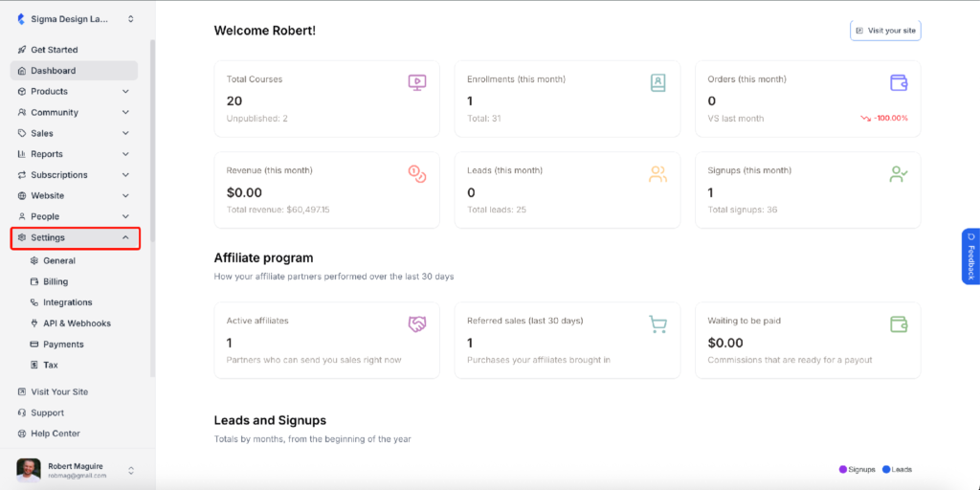Click Robert Maguire's profile photo
This screenshot has width=980, height=490.
point(28,470)
